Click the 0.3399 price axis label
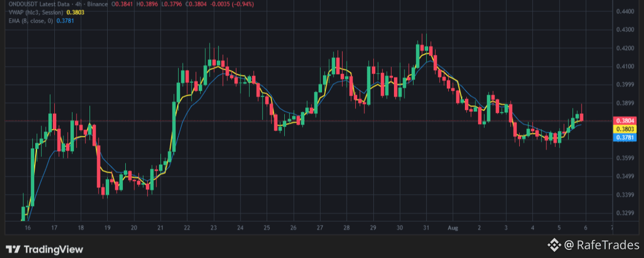 626,195
